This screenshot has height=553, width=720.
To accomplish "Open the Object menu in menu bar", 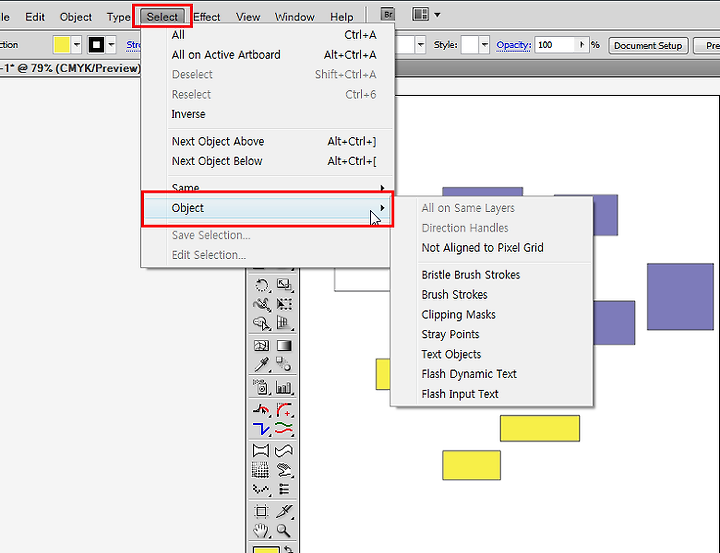I will pyautogui.click(x=76, y=17).
